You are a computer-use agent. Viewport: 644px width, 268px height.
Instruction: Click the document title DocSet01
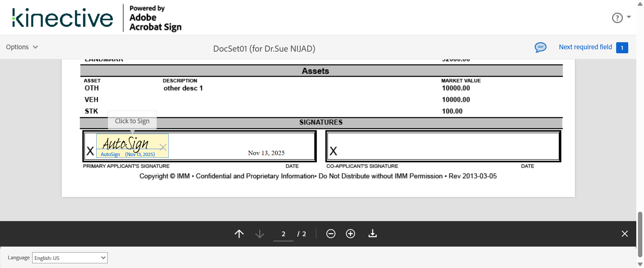pos(264,49)
